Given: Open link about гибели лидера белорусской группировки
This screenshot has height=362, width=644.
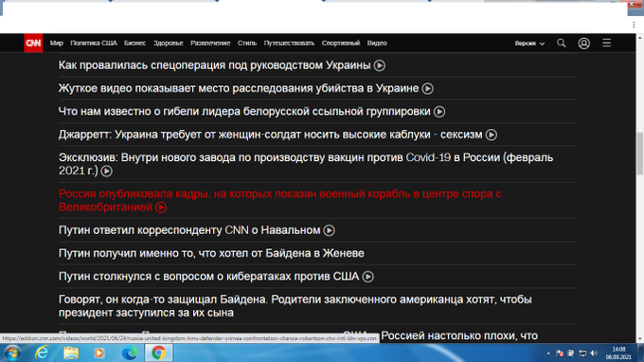Looking at the screenshot, I should [x=244, y=112].
